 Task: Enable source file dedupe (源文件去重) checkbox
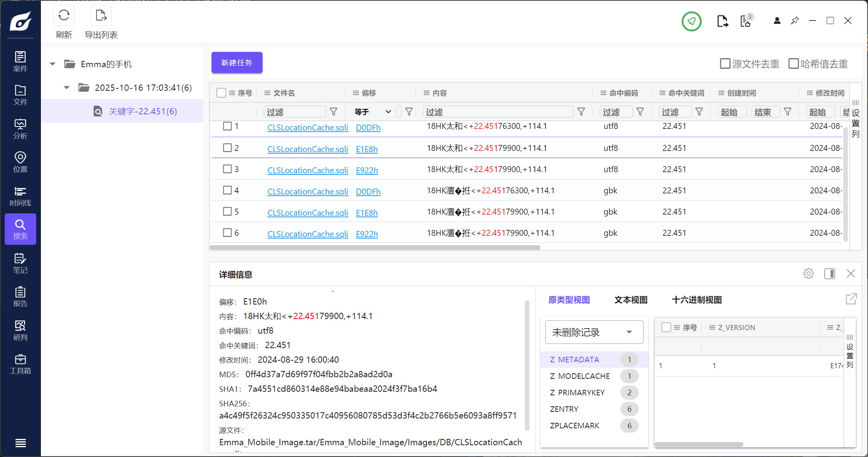[725, 64]
